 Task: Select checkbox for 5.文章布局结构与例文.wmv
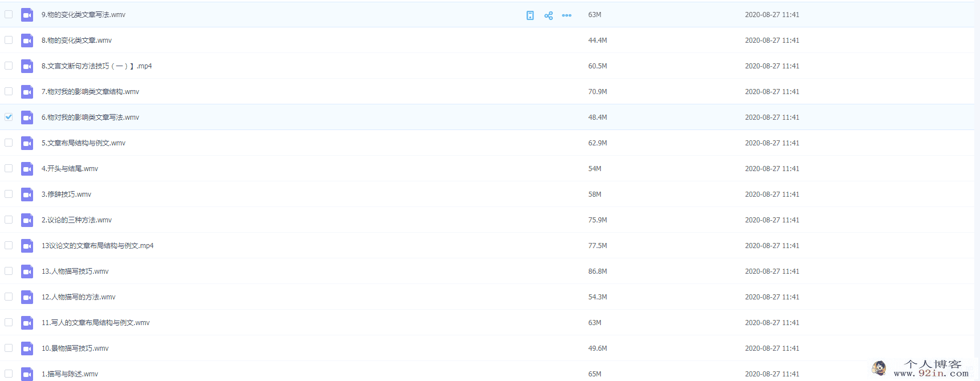pos(9,143)
